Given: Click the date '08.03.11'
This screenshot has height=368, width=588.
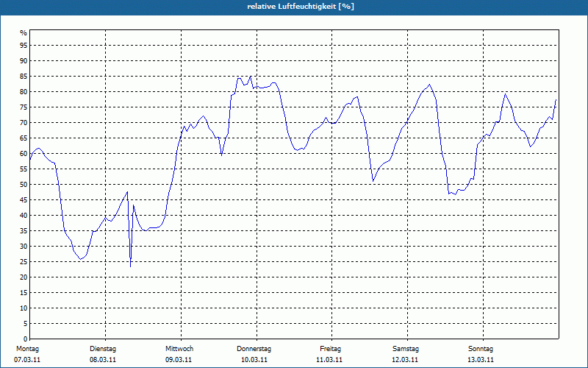Looking at the screenshot, I should pos(103,360).
